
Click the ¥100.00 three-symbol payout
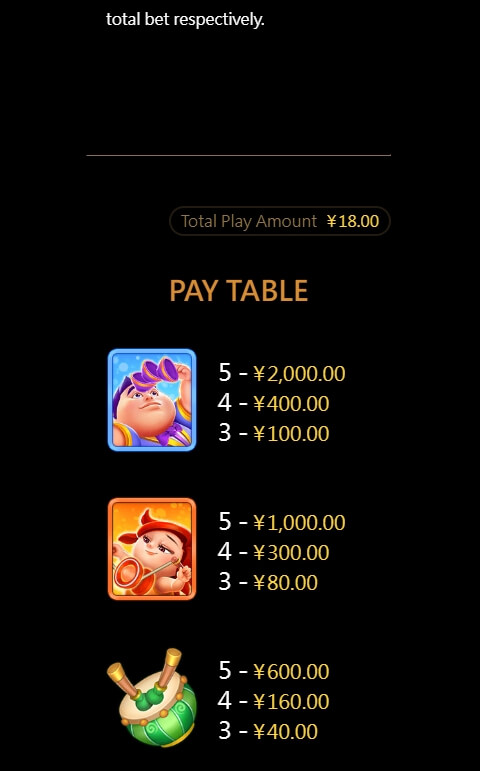[291, 434]
